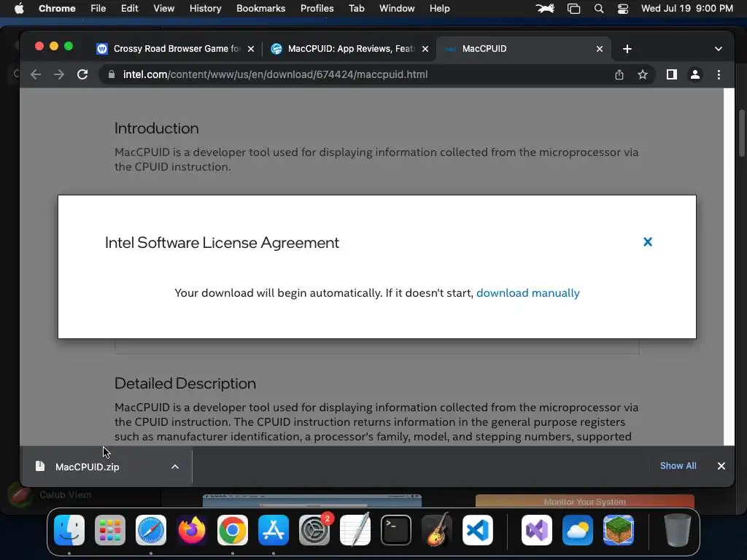Launch Terminal from the Dock

click(396, 531)
